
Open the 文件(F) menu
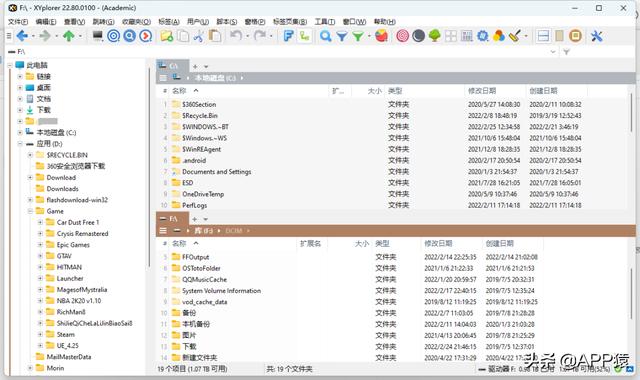pyautogui.click(x=18, y=22)
